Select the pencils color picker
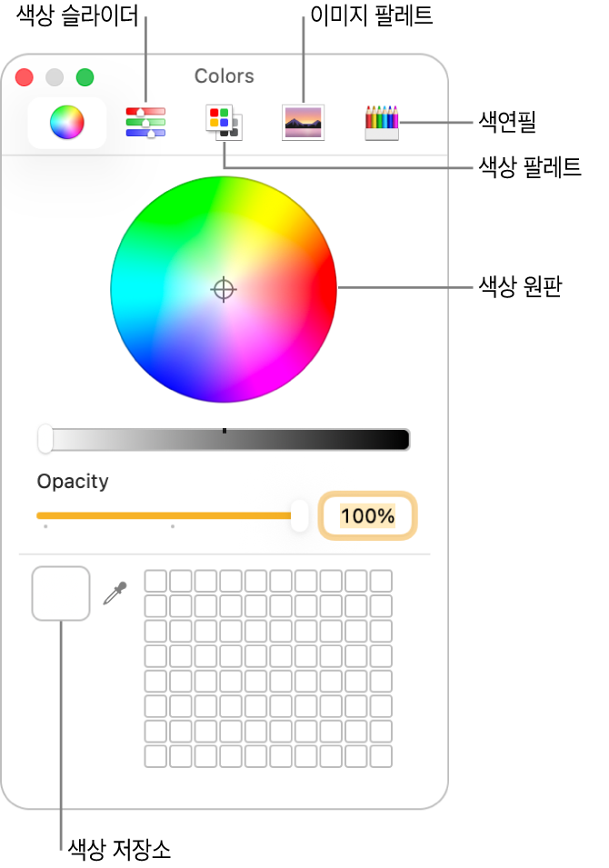 [x=382, y=122]
